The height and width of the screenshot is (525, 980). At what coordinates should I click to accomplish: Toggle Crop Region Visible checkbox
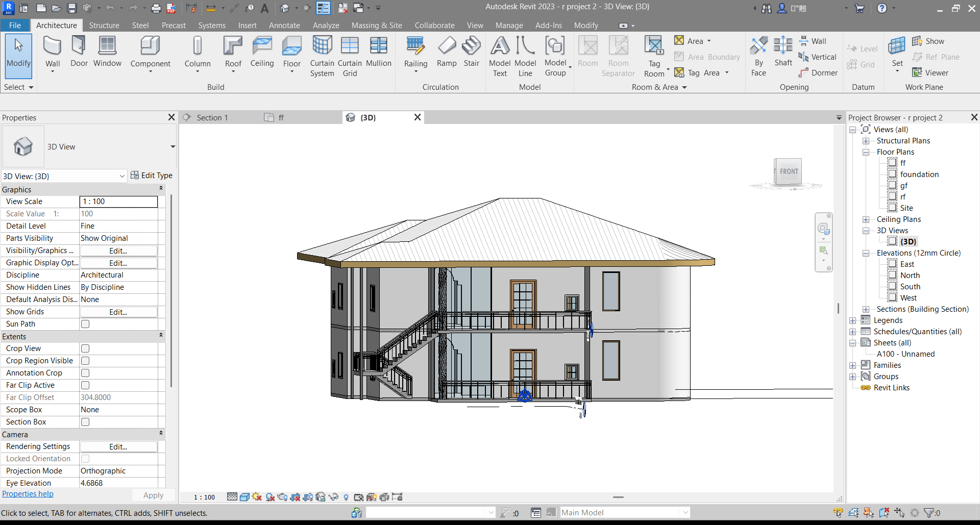coord(85,361)
